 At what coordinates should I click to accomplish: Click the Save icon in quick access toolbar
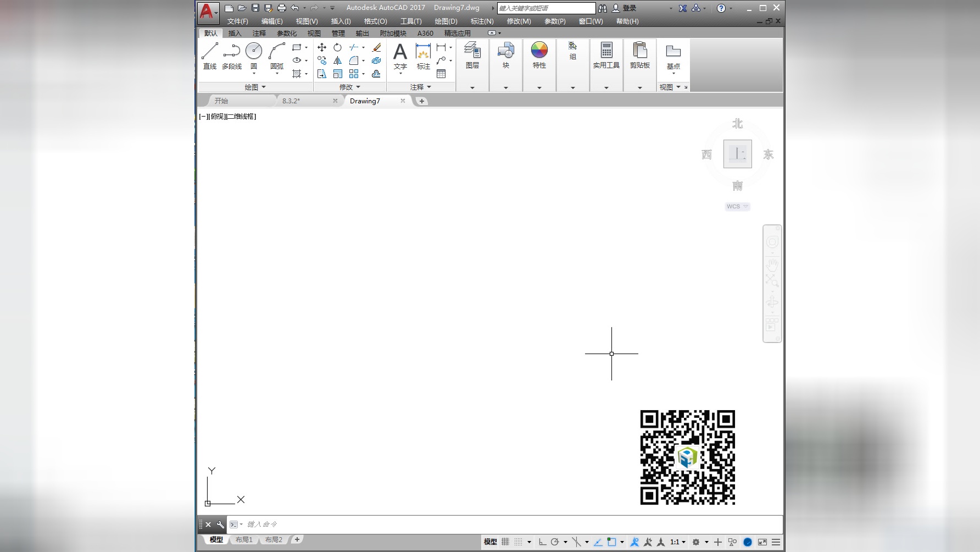[255, 8]
